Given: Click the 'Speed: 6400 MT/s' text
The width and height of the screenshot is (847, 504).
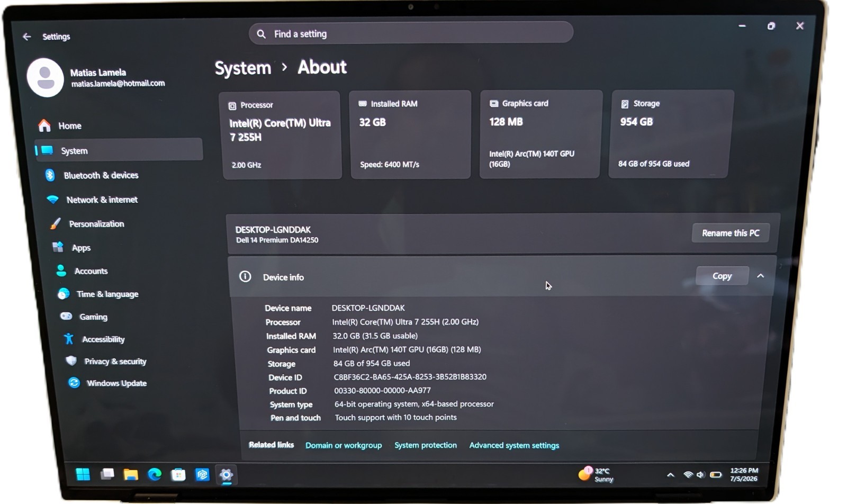Looking at the screenshot, I should pos(390,165).
